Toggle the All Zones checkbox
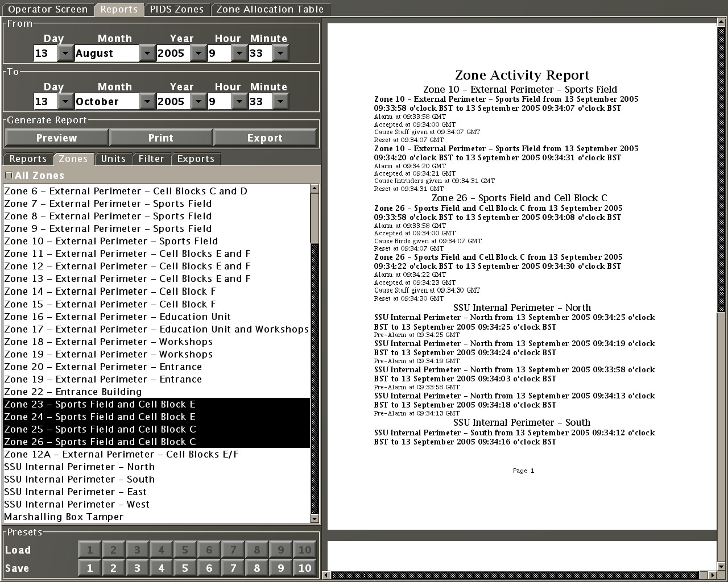 (9, 176)
